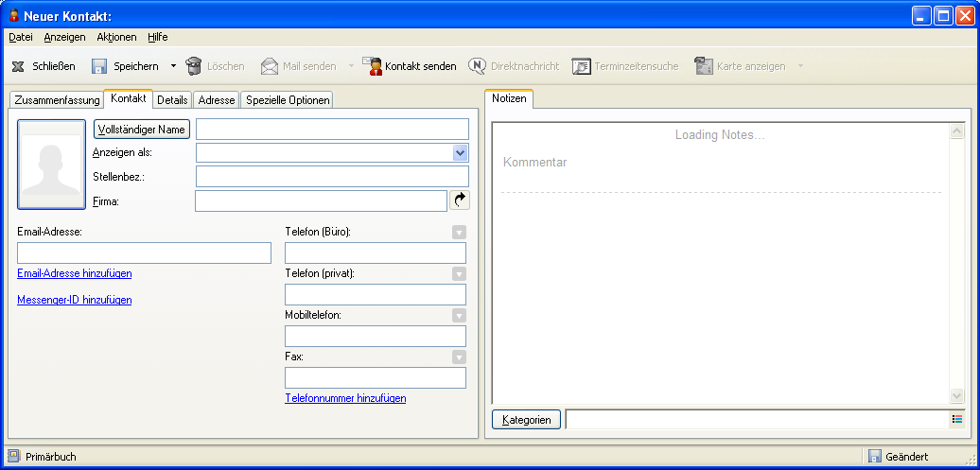Click the Kategorien button
This screenshot has width=980, height=470.
pos(527,420)
